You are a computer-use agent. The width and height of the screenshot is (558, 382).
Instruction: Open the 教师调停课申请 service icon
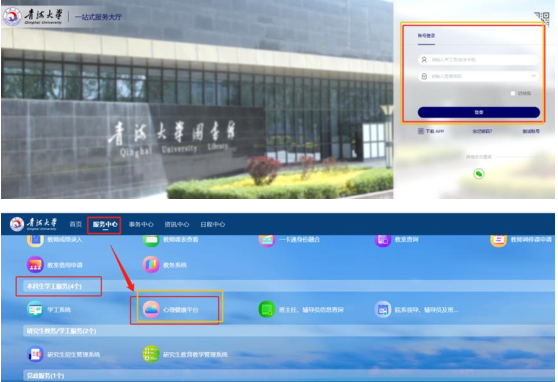498,240
